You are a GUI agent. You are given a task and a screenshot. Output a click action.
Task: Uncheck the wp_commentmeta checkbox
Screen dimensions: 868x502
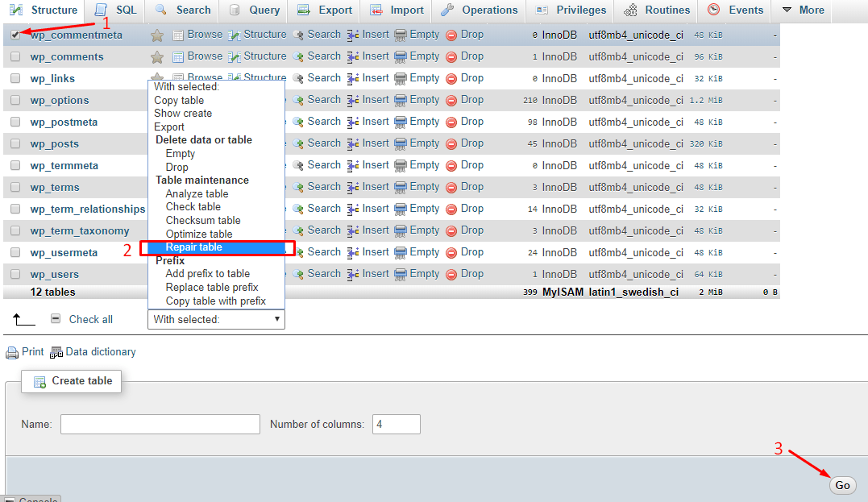point(15,35)
